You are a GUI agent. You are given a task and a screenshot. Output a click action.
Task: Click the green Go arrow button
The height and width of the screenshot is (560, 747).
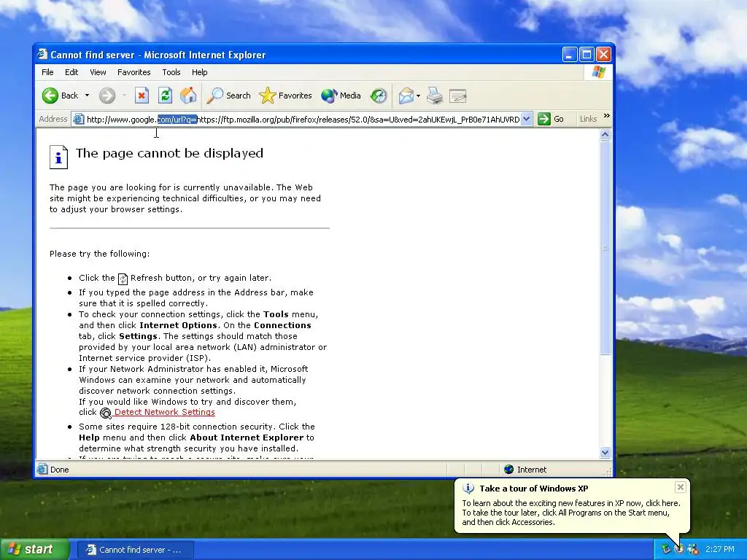544,119
